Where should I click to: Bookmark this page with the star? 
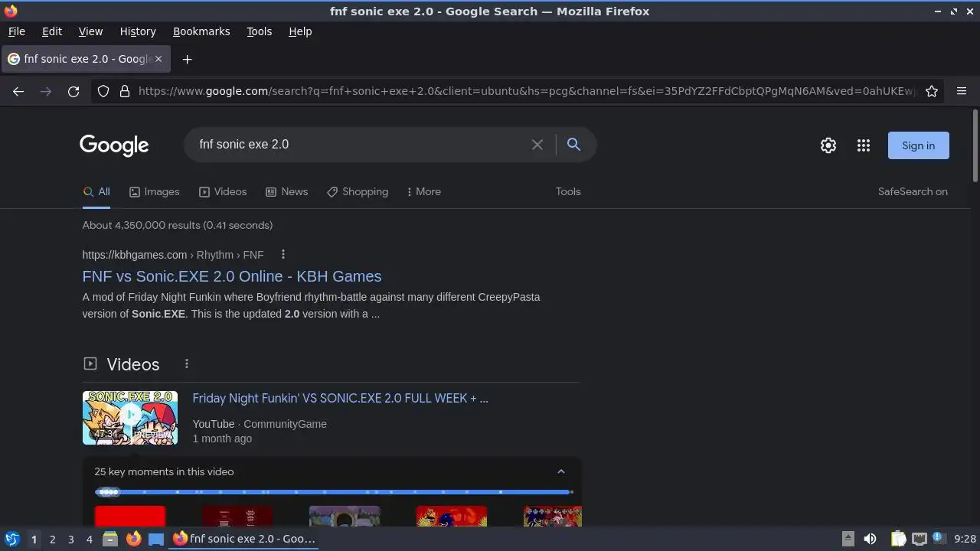(x=932, y=91)
